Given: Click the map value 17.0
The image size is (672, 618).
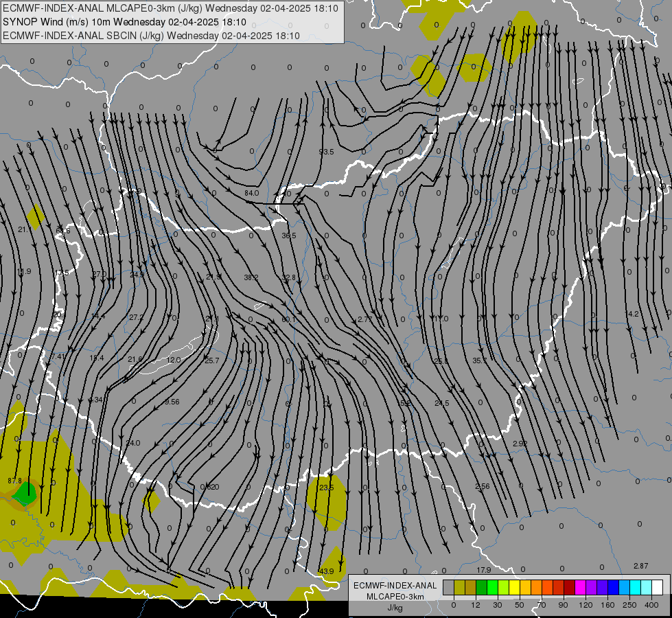Looking at the screenshot, I should coord(441,319).
